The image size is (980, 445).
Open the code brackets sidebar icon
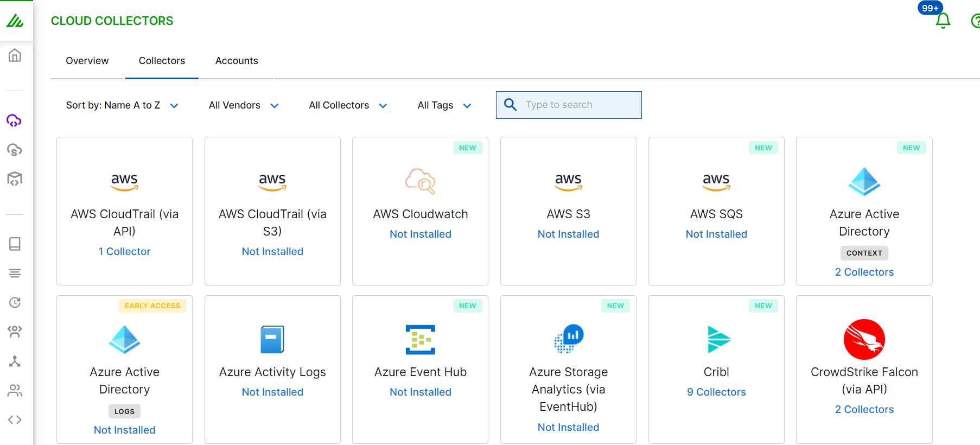[15, 419]
